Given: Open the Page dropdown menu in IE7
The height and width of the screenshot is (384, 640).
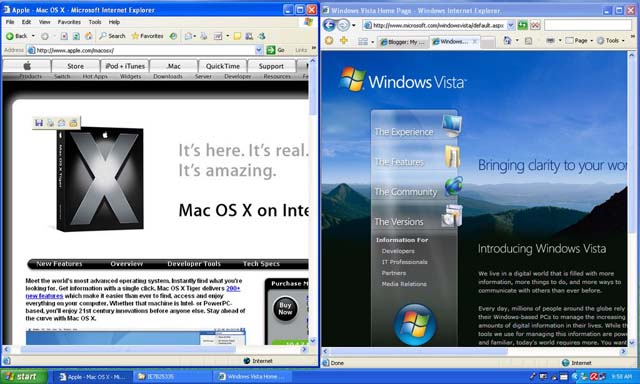Looking at the screenshot, I should pyautogui.click(x=580, y=40).
